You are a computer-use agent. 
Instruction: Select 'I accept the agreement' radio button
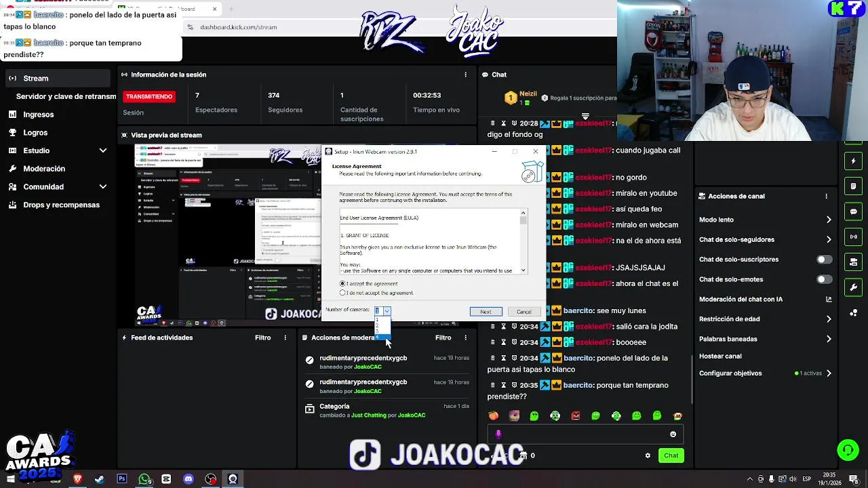(x=343, y=283)
